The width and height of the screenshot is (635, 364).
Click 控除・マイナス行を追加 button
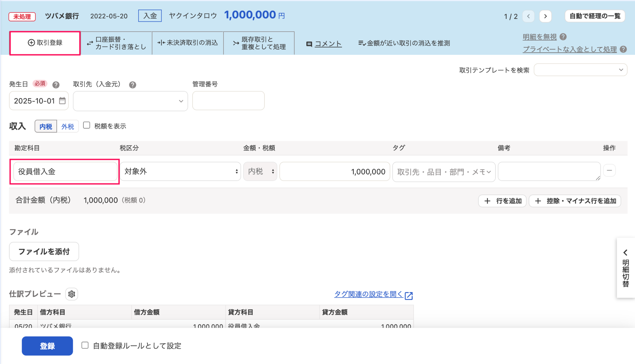[575, 201]
